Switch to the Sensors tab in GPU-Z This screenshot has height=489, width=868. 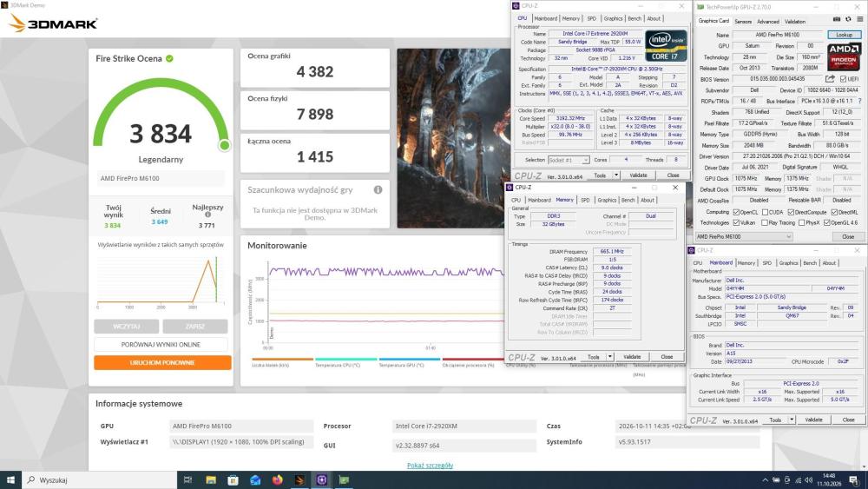743,22
